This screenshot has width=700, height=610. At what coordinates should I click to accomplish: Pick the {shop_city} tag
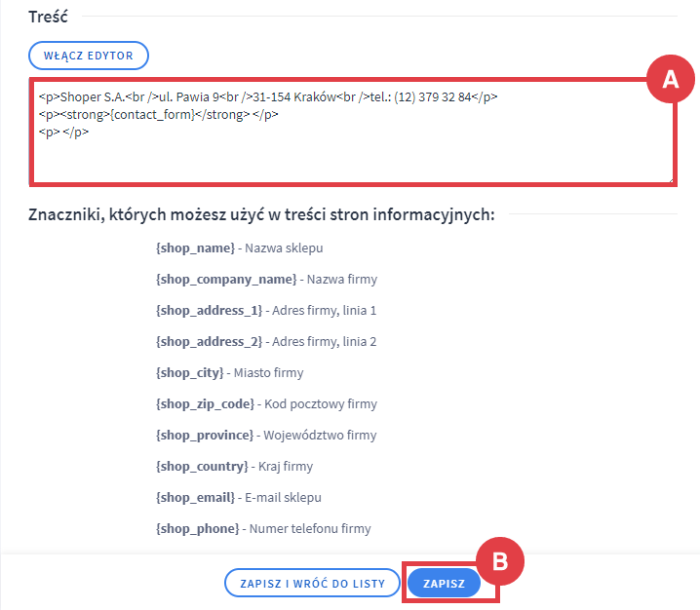coord(192,373)
